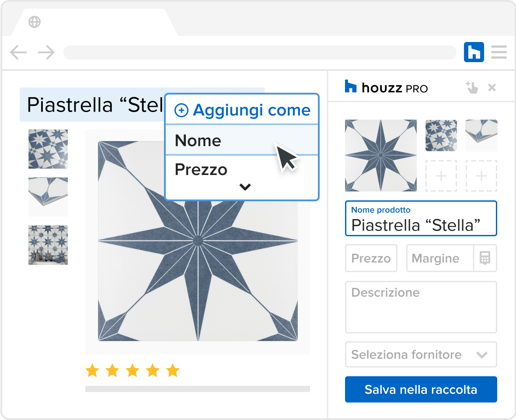The image size is (516, 420).
Task: Activate the Houzz Pro pointer selection tool
Action: (471, 87)
